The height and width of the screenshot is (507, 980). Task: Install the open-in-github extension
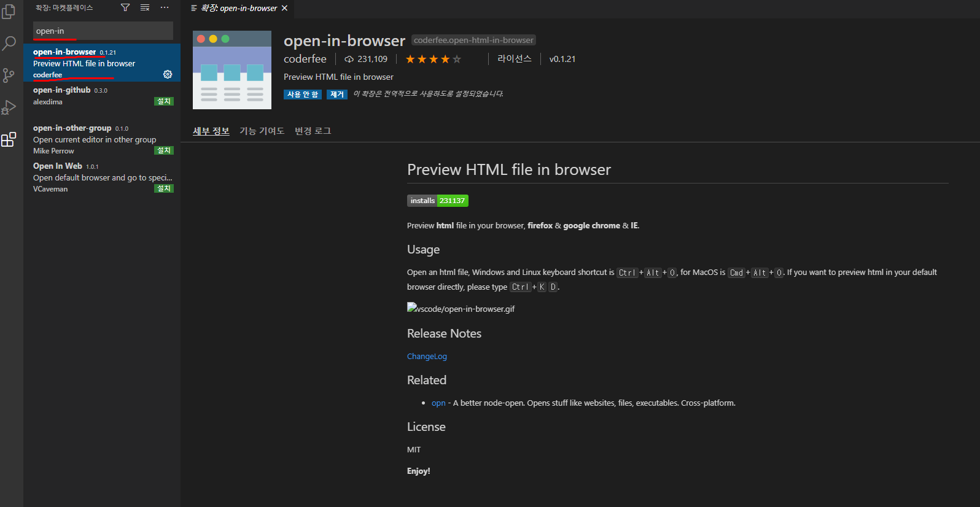[164, 101]
